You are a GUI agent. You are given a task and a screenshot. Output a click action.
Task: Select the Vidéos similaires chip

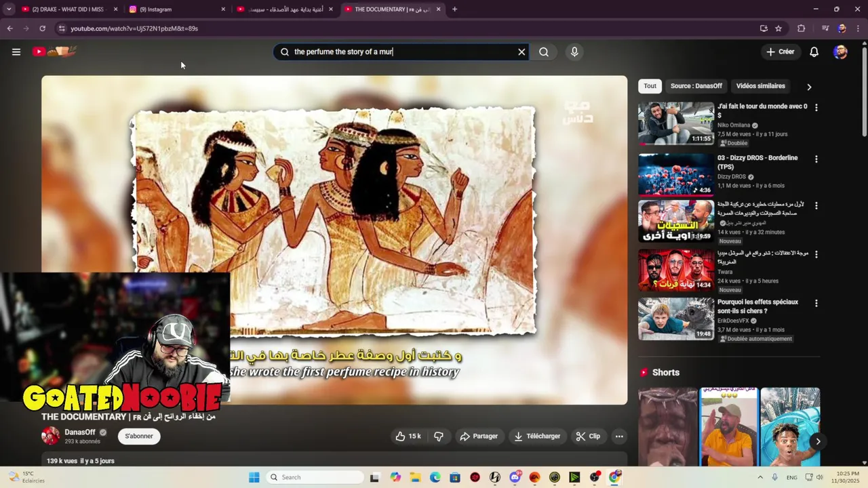click(760, 86)
